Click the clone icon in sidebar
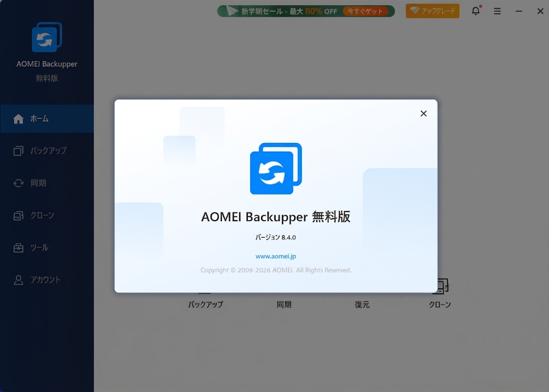Viewport: 549px width, 392px height. click(18, 215)
